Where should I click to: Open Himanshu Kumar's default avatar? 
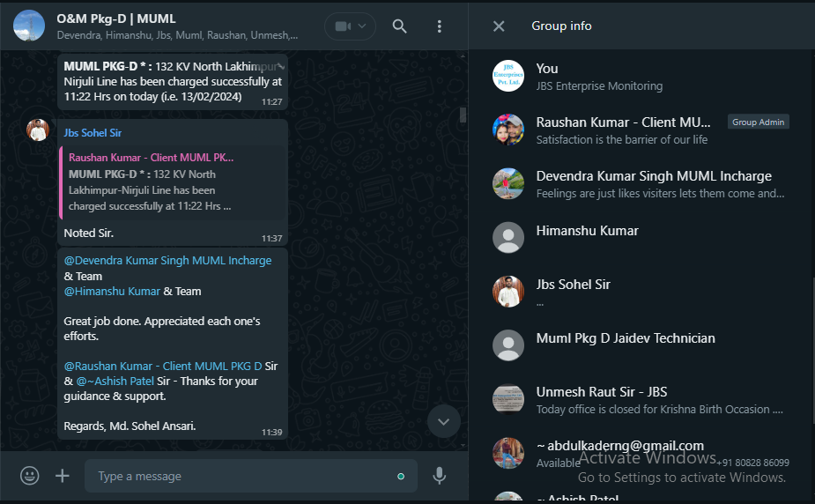coord(508,237)
